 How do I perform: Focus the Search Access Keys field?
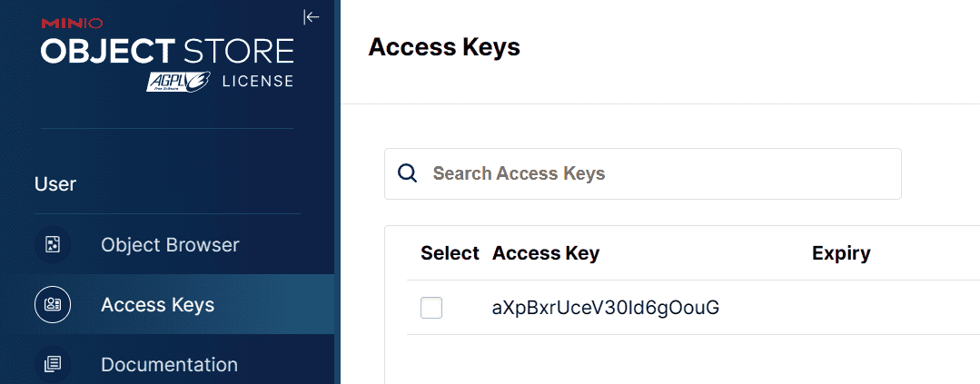pyautogui.click(x=654, y=173)
